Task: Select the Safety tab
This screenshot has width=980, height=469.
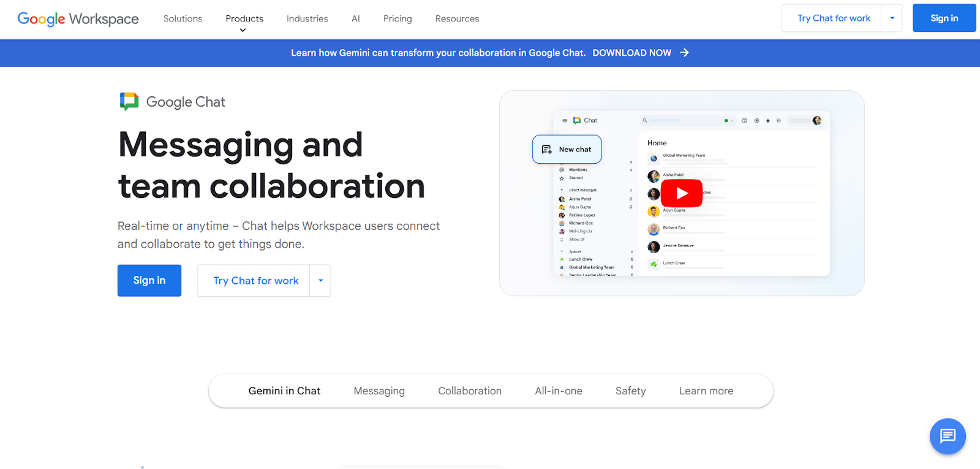Action: click(x=630, y=391)
